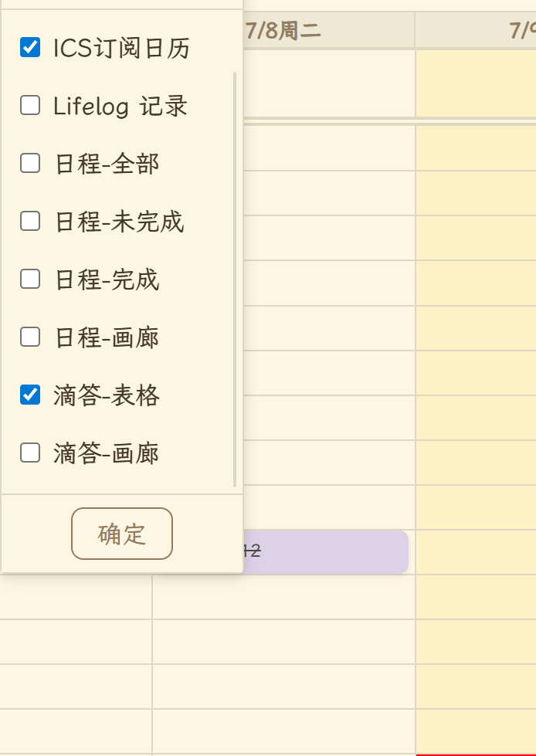Click the 'ICS订阅日历' label text

pos(122,49)
